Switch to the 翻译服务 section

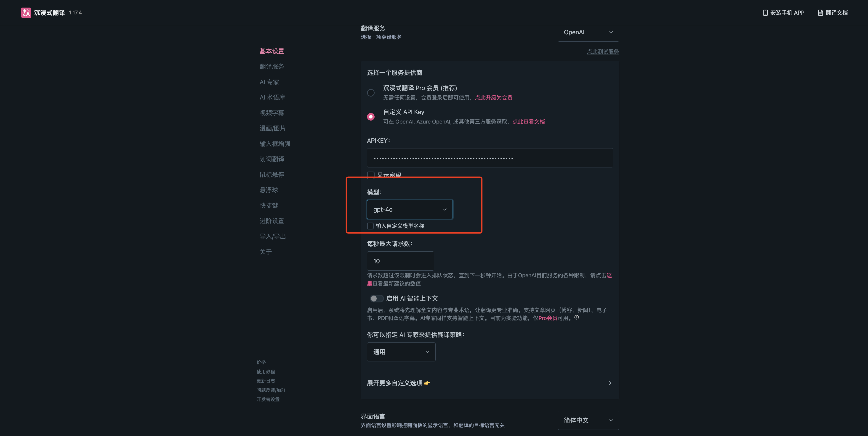272,66
